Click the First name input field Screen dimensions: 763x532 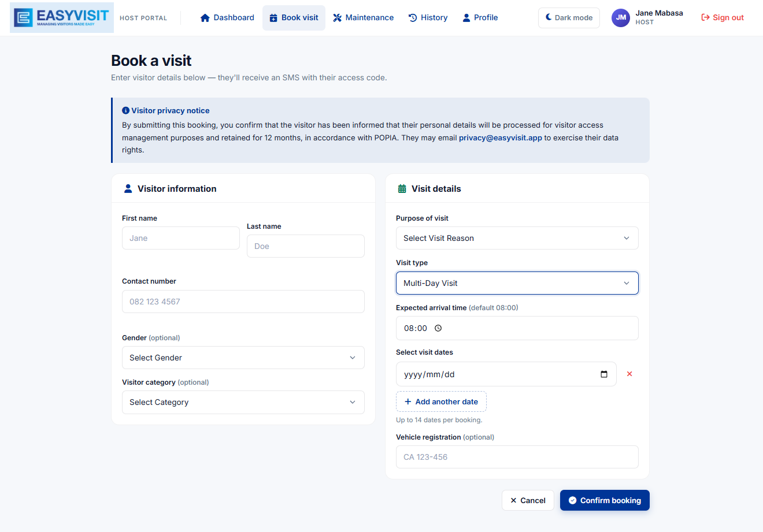[x=181, y=238]
